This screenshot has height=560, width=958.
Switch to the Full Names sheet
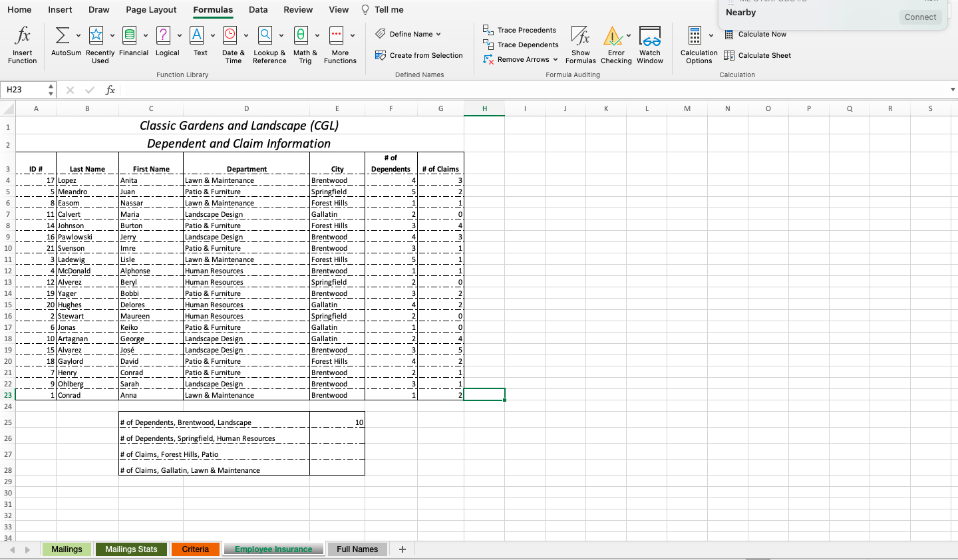click(x=357, y=549)
